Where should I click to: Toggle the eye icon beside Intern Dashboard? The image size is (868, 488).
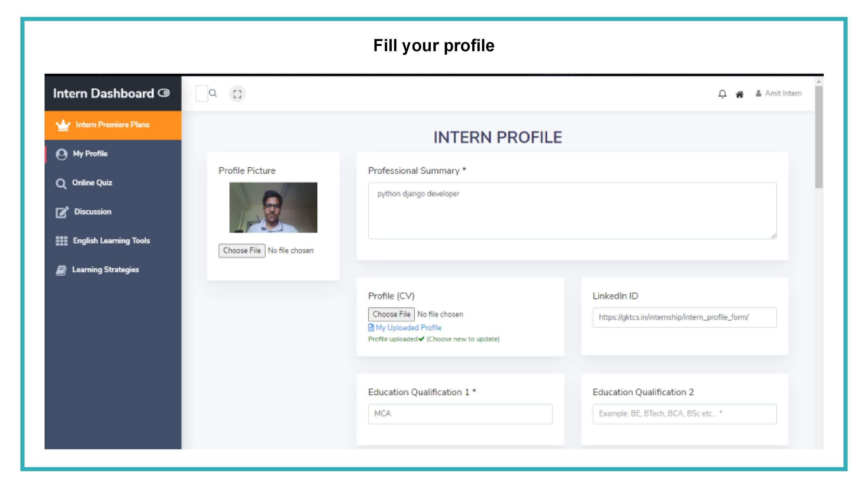[x=164, y=93]
